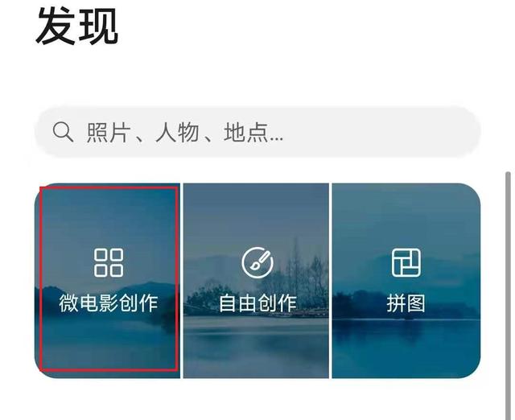This screenshot has height=420, width=515.
Task: Click the vertical scrollbar on right edge
Action: click(x=508, y=295)
